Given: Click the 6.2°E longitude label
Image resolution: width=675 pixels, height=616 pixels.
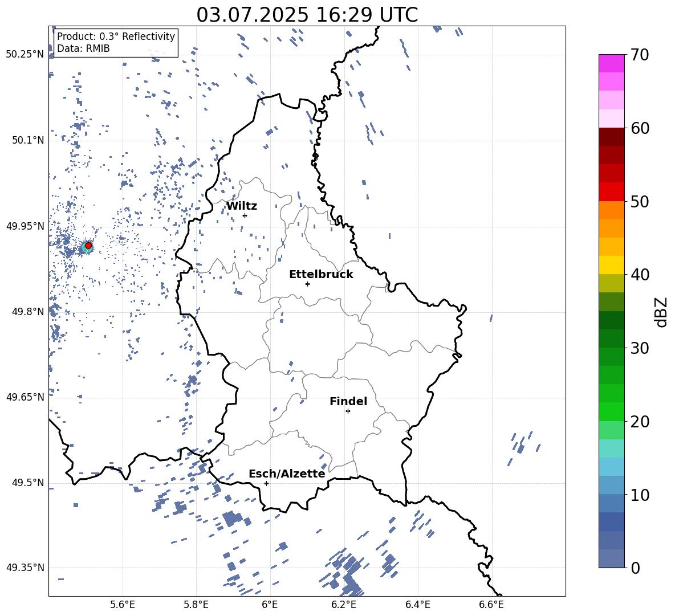Looking at the screenshot, I should click(344, 605).
